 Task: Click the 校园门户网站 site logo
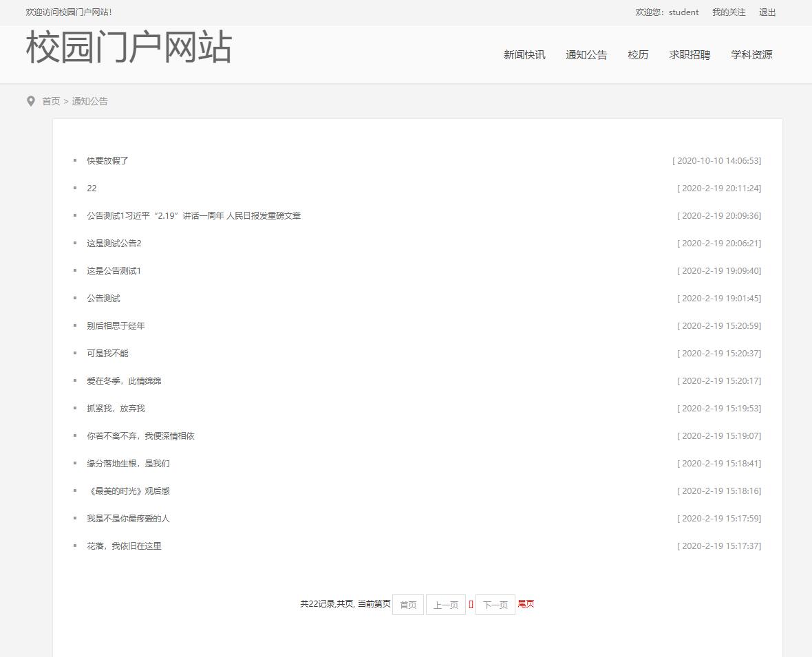[129, 48]
